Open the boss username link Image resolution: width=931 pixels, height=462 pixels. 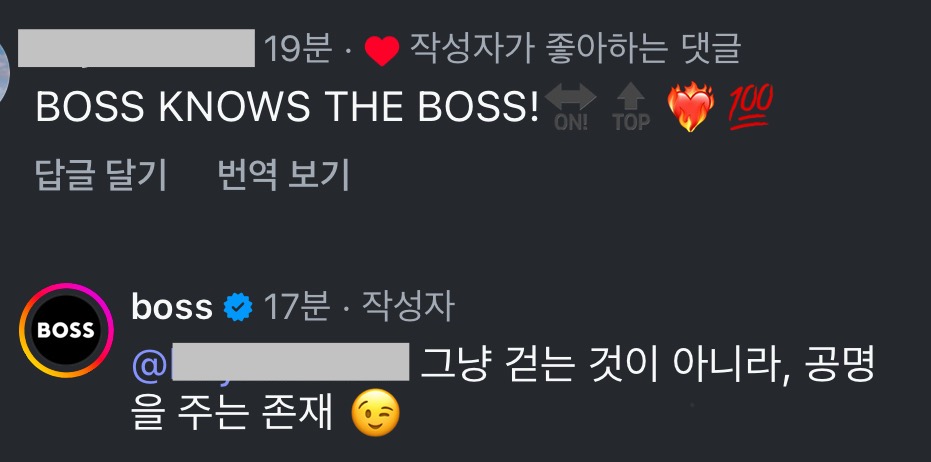point(172,308)
